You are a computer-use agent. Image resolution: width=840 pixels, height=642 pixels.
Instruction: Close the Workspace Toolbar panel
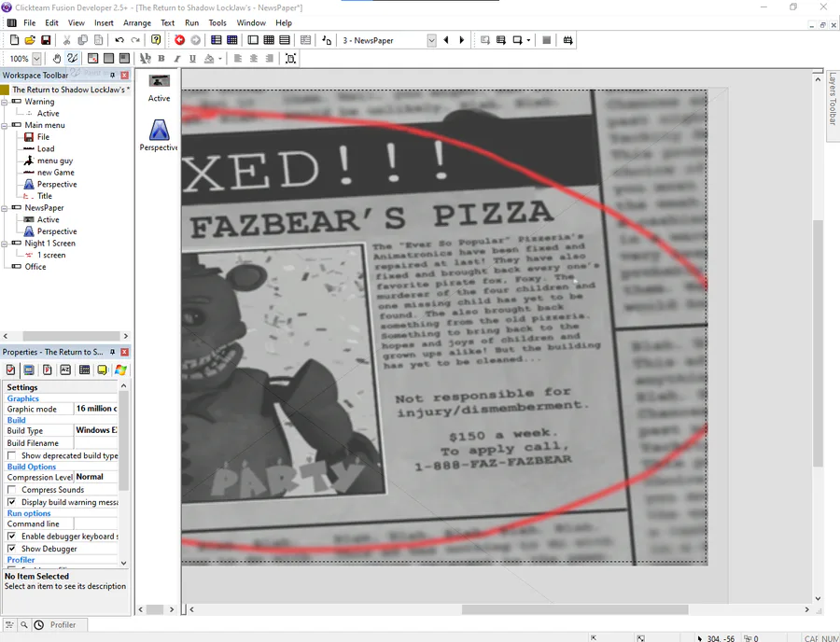point(125,75)
